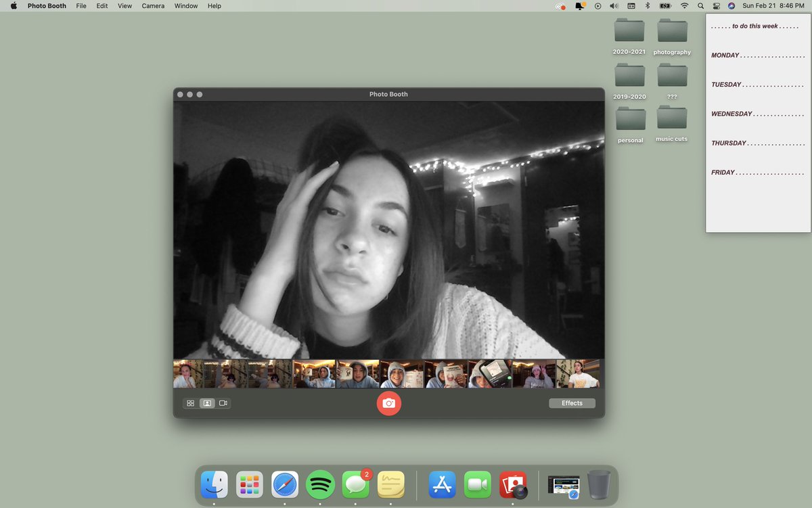Click the calendar-style menu bar icon
This screenshot has width=812, height=508.
[631, 5]
